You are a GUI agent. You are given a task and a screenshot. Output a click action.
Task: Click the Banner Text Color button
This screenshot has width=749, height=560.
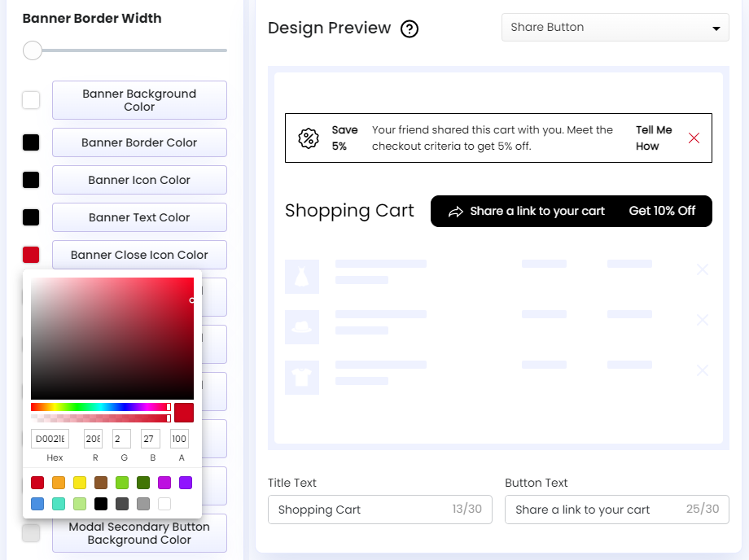(138, 217)
